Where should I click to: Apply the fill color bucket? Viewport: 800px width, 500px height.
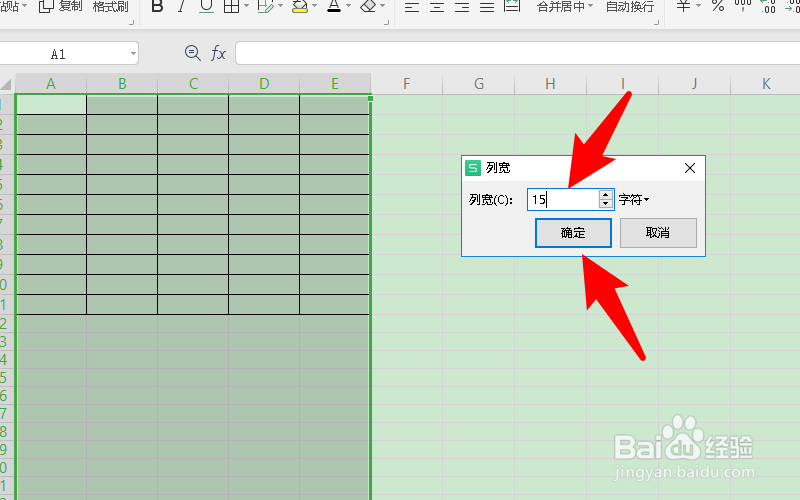pyautogui.click(x=300, y=6)
